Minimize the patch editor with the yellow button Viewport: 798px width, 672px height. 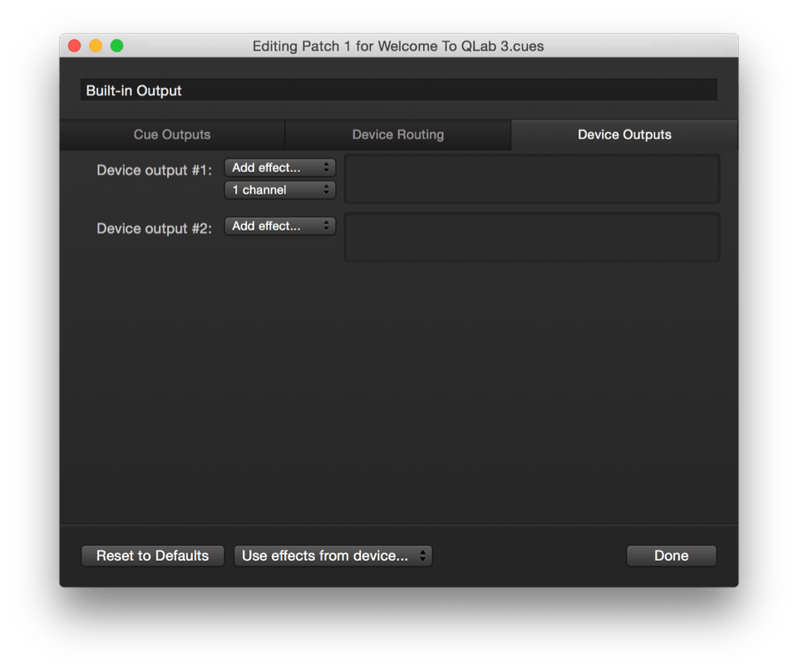96,46
